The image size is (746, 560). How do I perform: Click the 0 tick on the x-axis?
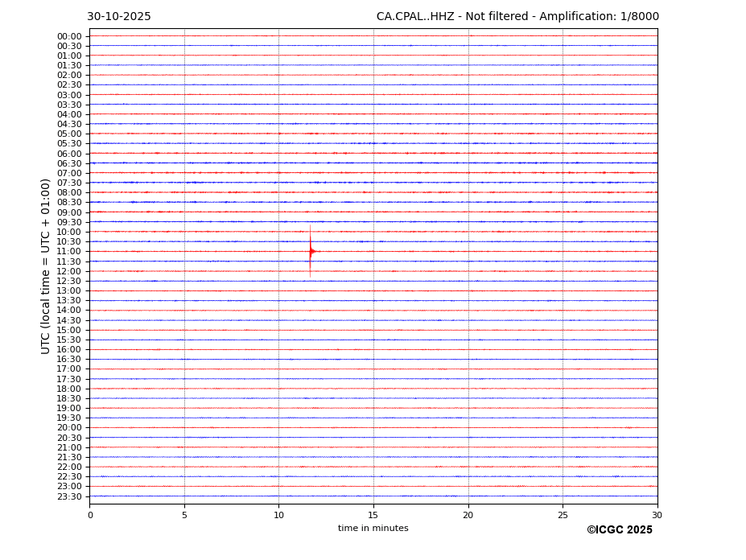click(90, 515)
